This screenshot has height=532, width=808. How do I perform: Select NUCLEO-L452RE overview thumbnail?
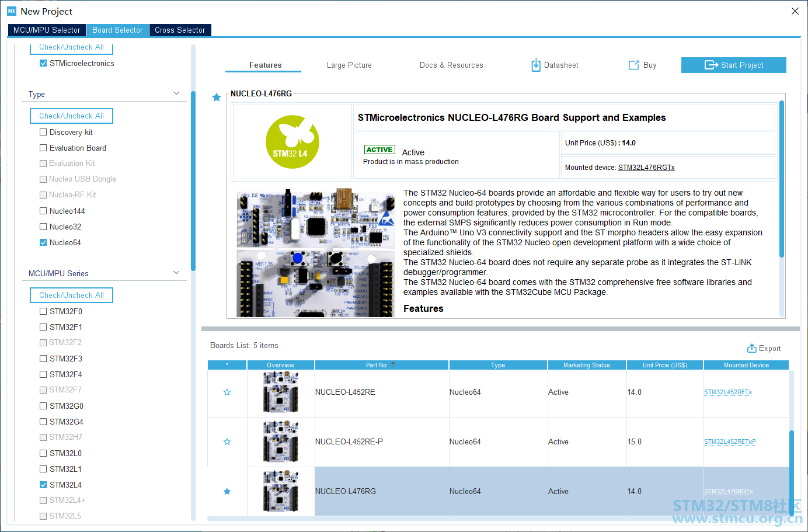(x=281, y=392)
